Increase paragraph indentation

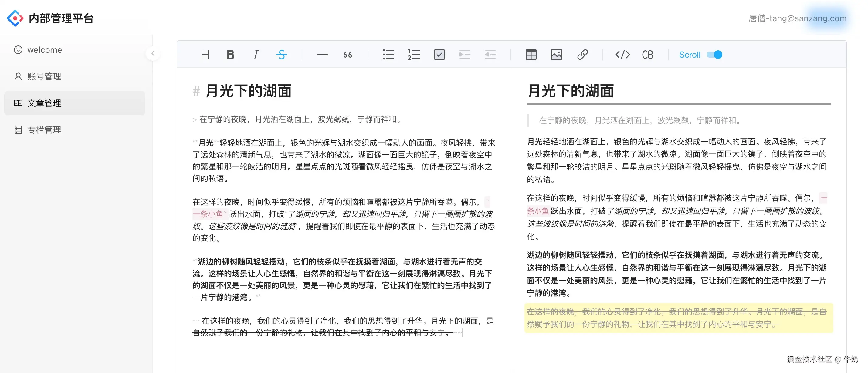pyautogui.click(x=465, y=55)
